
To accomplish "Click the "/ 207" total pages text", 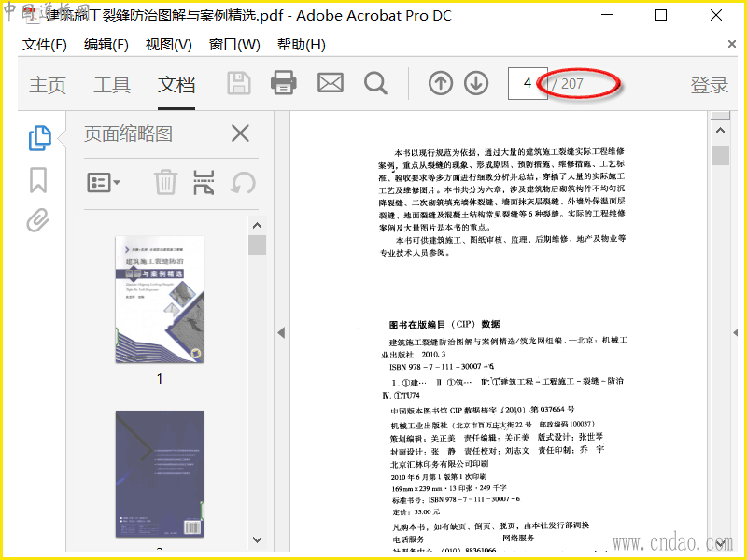I will pos(568,83).
